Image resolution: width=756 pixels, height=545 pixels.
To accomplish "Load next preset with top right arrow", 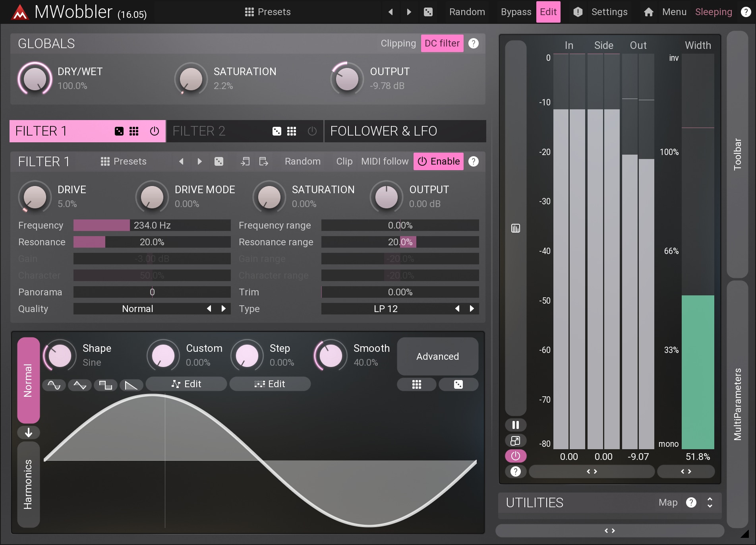I will (409, 12).
